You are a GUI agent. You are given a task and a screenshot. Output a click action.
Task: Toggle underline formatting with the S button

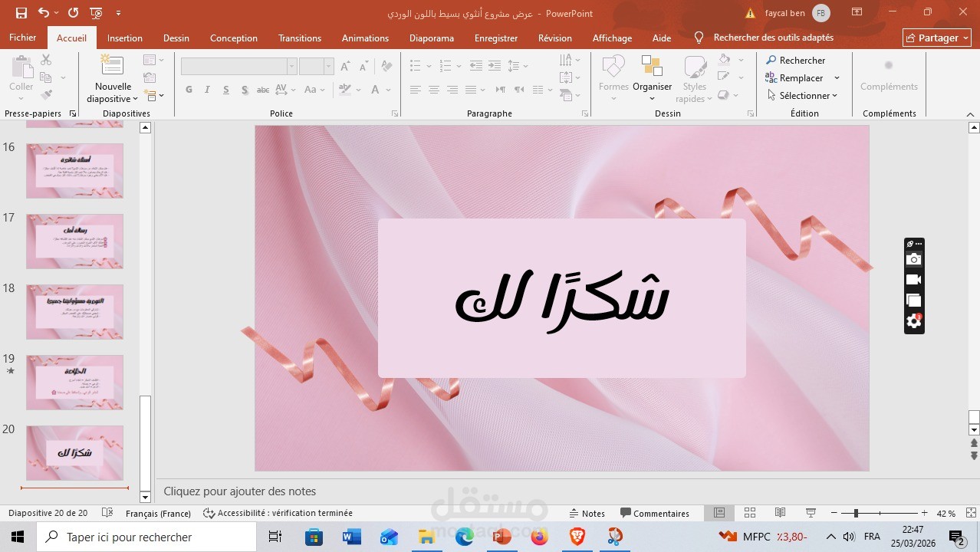click(226, 90)
